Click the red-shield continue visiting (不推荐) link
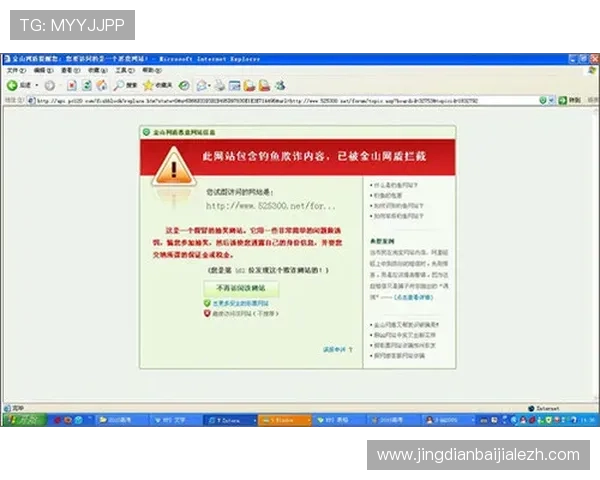 pyautogui.click(x=245, y=313)
